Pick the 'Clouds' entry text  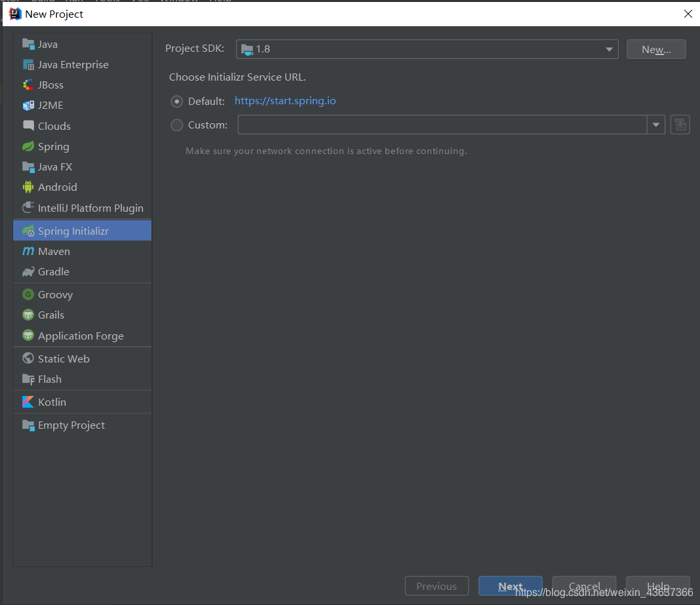click(x=54, y=126)
